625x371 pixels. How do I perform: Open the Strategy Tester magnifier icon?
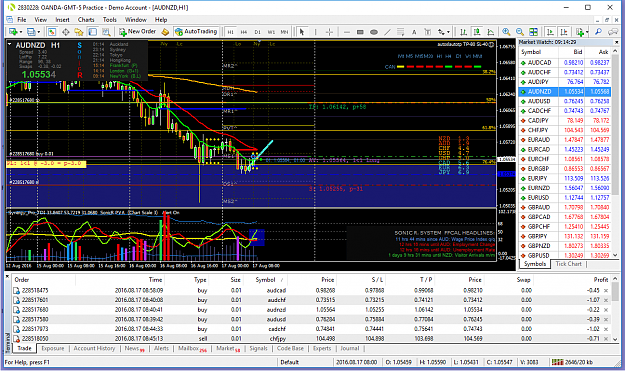[x=106, y=32]
